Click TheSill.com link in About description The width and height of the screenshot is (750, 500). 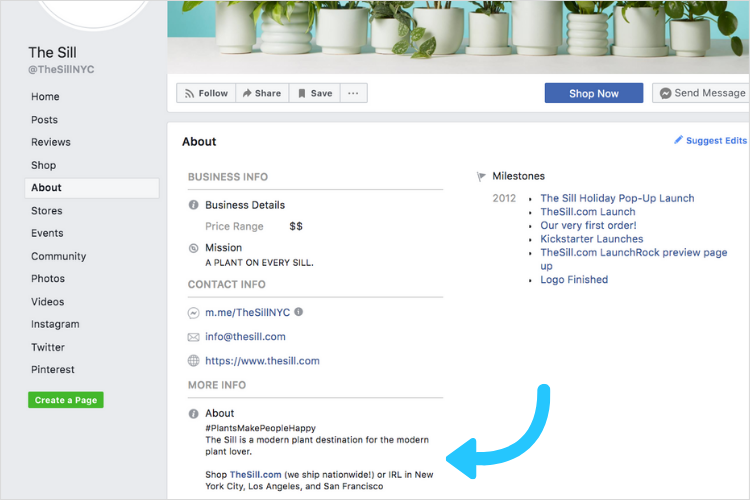point(255,475)
